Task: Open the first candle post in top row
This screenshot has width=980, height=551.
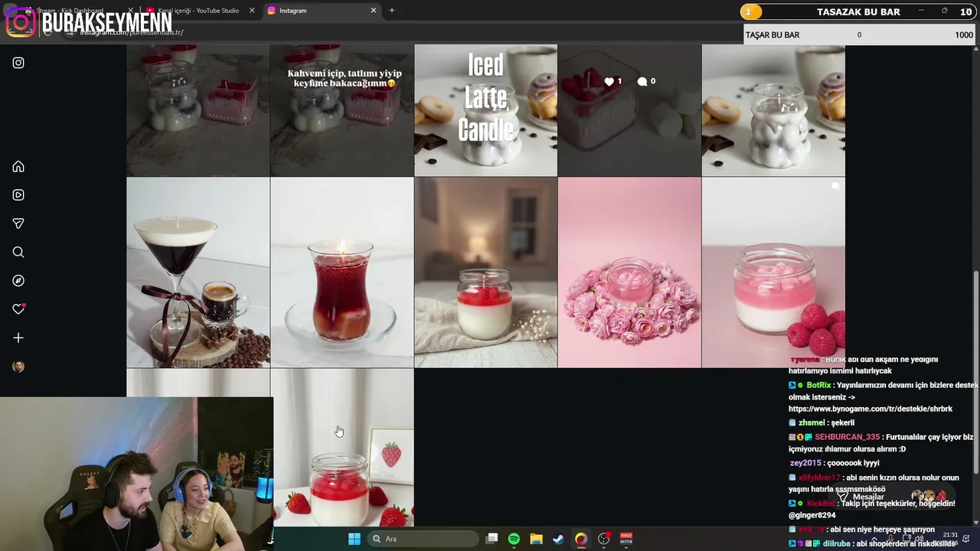Action: click(x=198, y=110)
